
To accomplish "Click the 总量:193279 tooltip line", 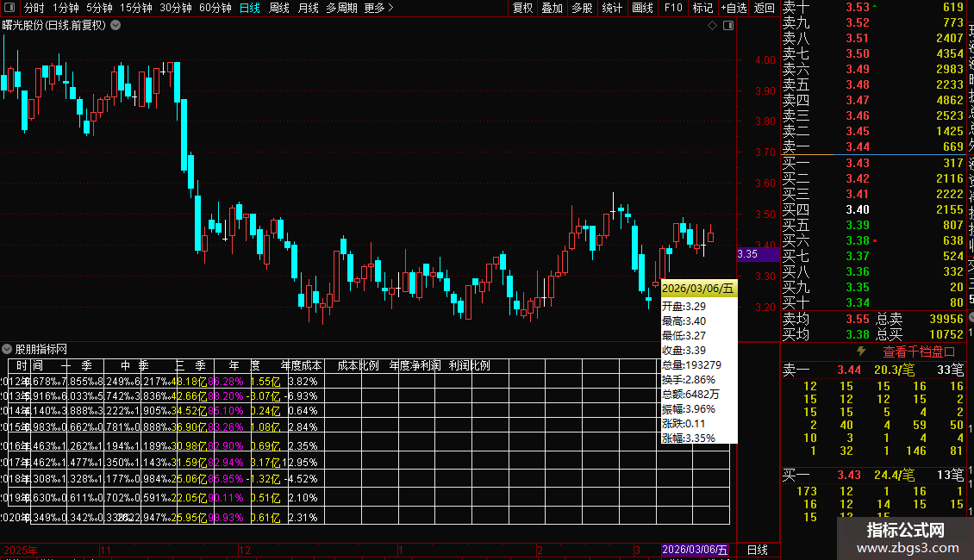I will click(691, 365).
